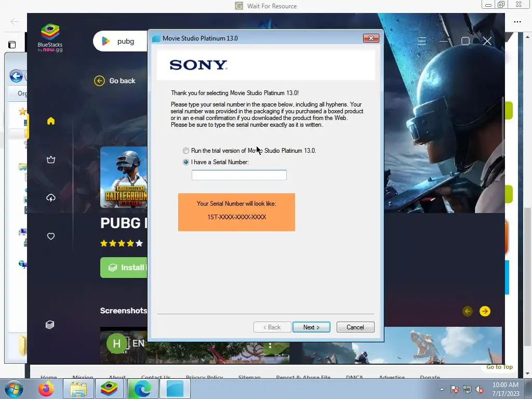Click the Screenshots heading text
532x399 pixels.
pos(124,311)
